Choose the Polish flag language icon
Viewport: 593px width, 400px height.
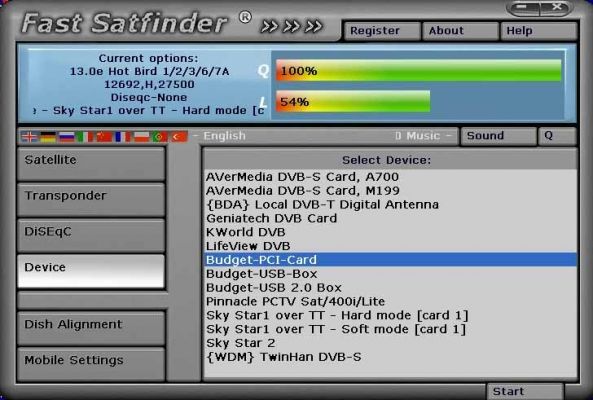click(141, 136)
